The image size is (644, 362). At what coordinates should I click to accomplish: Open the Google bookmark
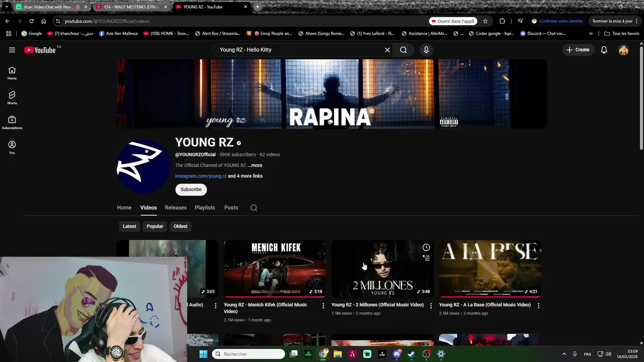(x=31, y=34)
